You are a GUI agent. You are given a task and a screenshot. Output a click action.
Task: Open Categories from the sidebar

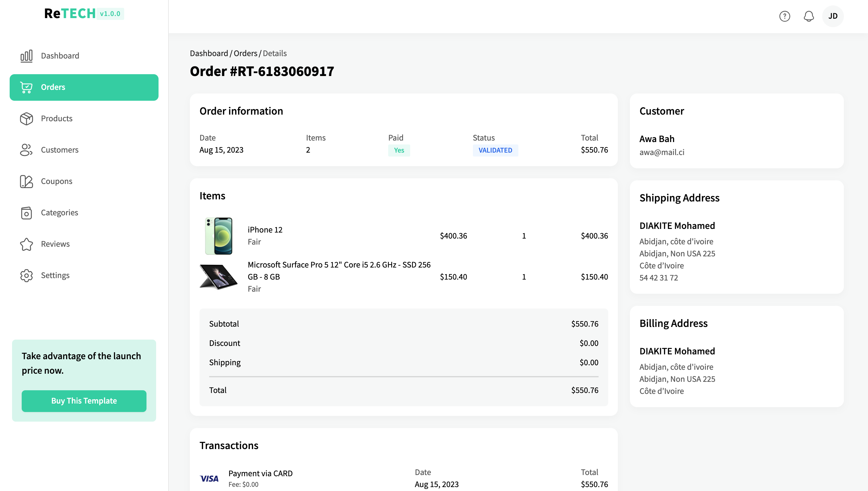click(x=84, y=213)
